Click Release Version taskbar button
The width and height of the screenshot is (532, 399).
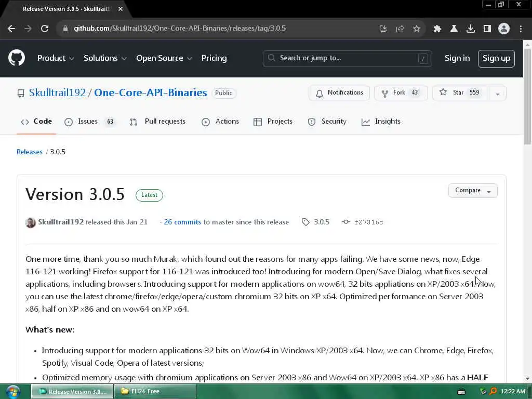click(x=72, y=392)
